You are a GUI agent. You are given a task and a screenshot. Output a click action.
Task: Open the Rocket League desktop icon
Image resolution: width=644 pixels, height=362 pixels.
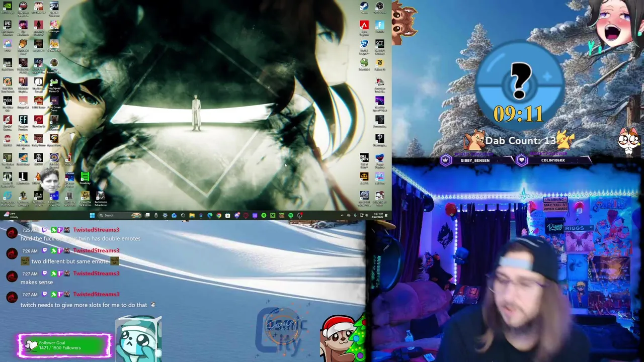pyautogui.click(x=364, y=46)
